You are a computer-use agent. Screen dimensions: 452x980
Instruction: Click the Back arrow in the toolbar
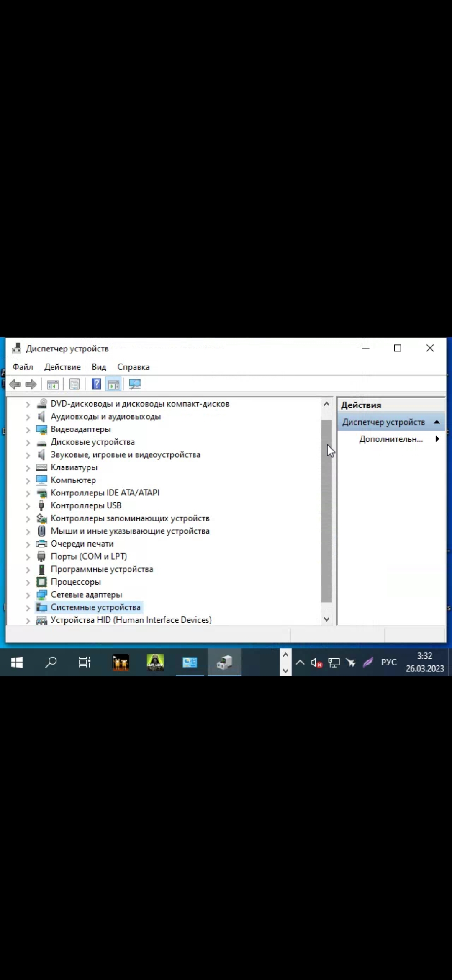point(15,384)
